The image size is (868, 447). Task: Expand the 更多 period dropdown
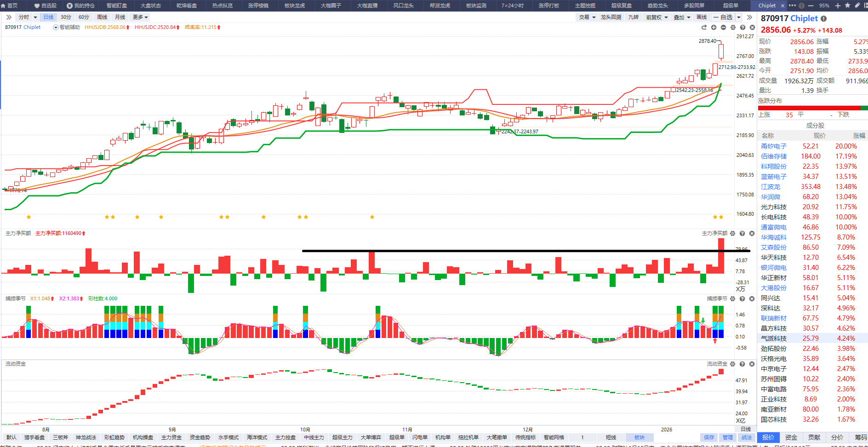point(140,17)
